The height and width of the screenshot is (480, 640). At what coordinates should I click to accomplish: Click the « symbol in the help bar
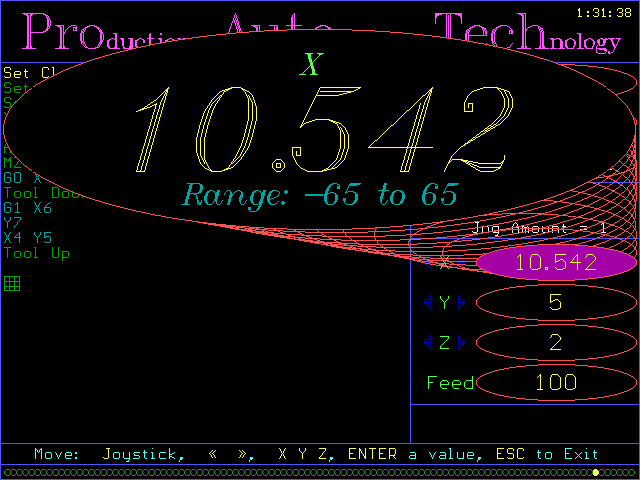(213, 454)
